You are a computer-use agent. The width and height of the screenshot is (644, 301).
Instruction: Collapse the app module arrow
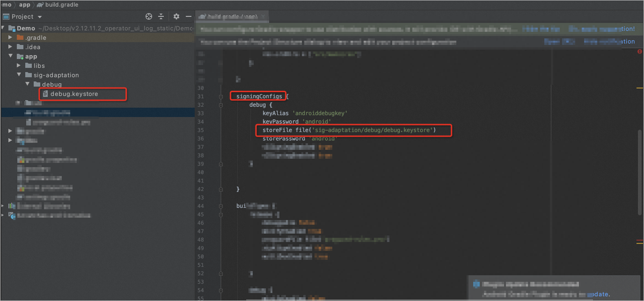pos(11,57)
